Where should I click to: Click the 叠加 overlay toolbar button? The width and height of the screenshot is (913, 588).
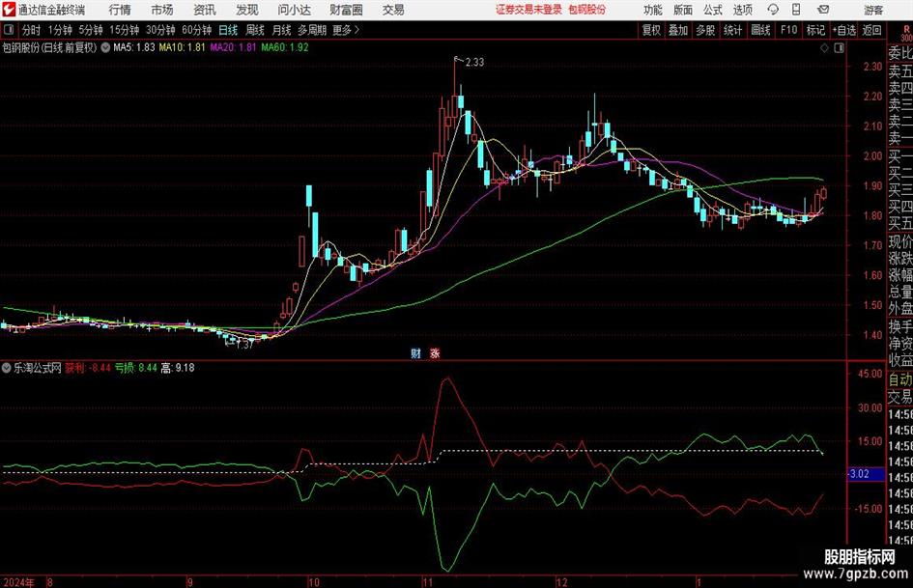(x=678, y=30)
